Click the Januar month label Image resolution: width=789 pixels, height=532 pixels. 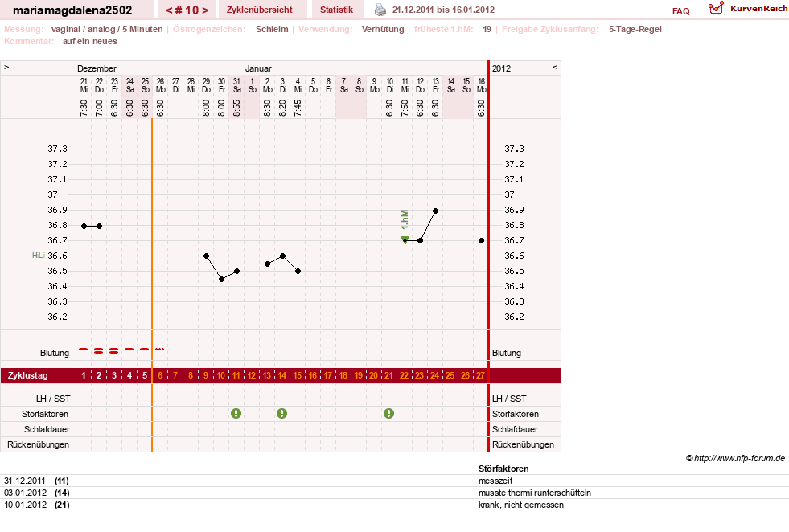coord(258,68)
